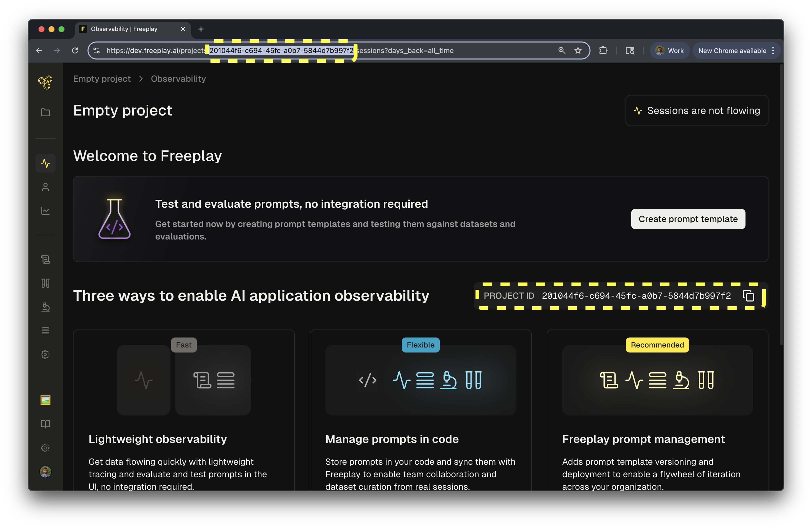Click the user avatar at the sidebar bottom

point(45,472)
